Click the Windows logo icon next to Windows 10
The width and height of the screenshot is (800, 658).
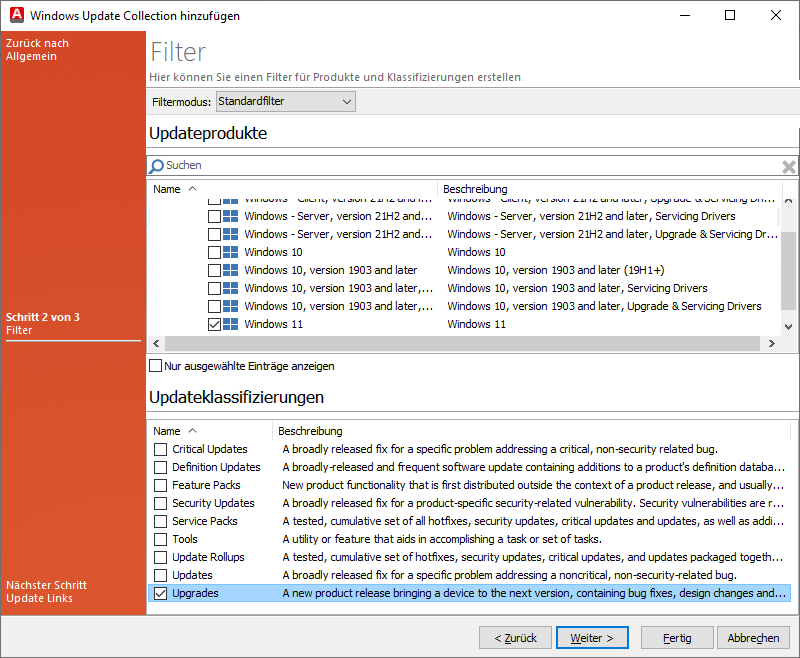coord(232,252)
